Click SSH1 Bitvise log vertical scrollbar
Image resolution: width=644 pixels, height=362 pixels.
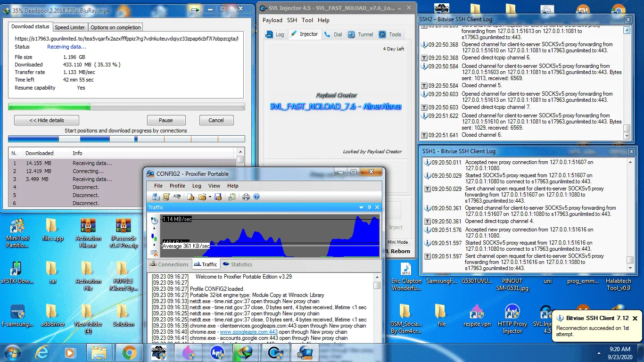point(630,214)
